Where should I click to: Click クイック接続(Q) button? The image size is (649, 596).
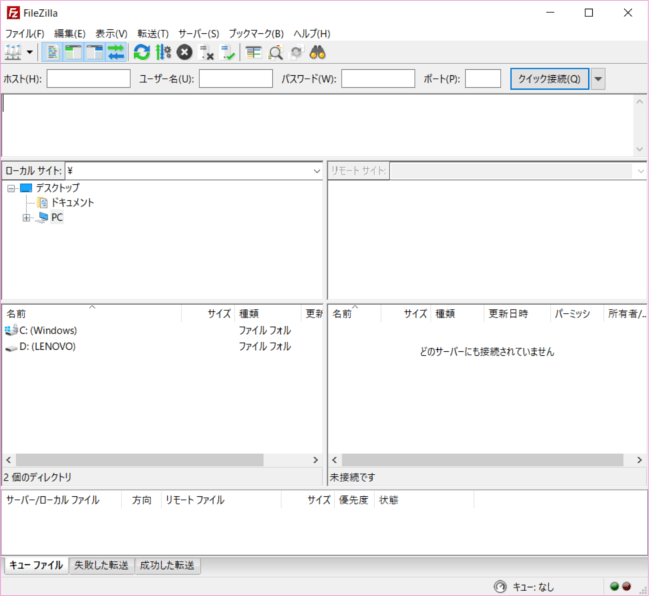pyautogui.click(x=549, y=79)
